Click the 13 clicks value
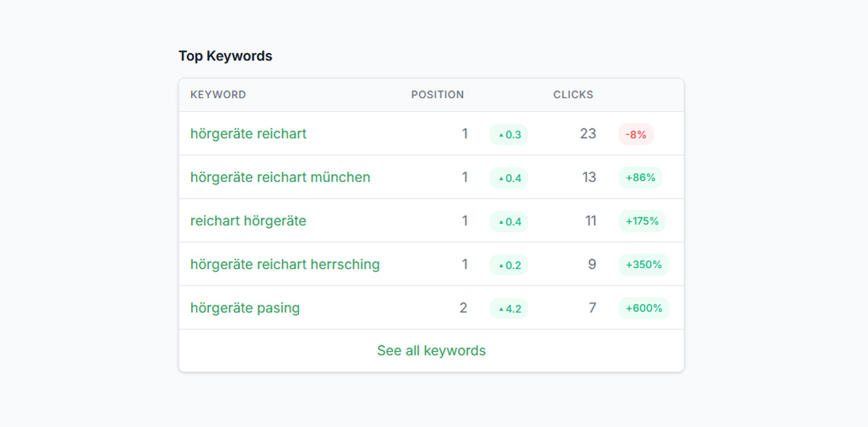Image resolution: width=868 pixels, height=427 pixels. 589,177
